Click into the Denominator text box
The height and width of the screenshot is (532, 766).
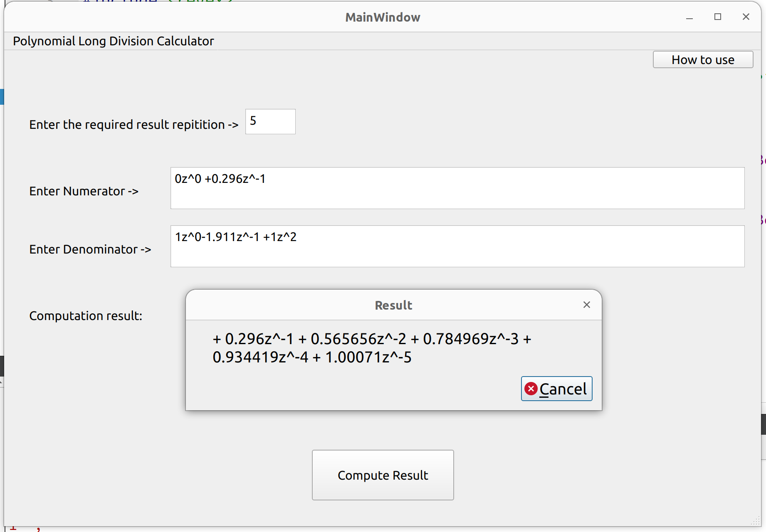(x=457, y=246)
